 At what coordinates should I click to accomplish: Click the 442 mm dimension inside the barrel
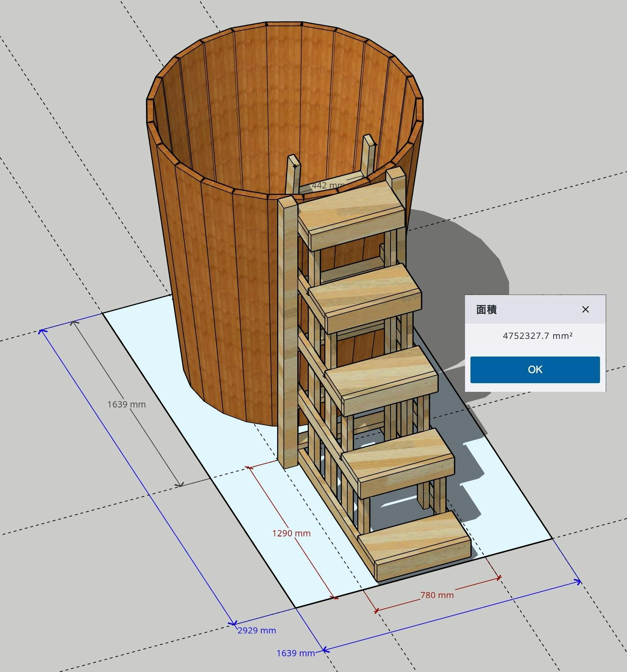pyautogui.click(x=328, y=185)
